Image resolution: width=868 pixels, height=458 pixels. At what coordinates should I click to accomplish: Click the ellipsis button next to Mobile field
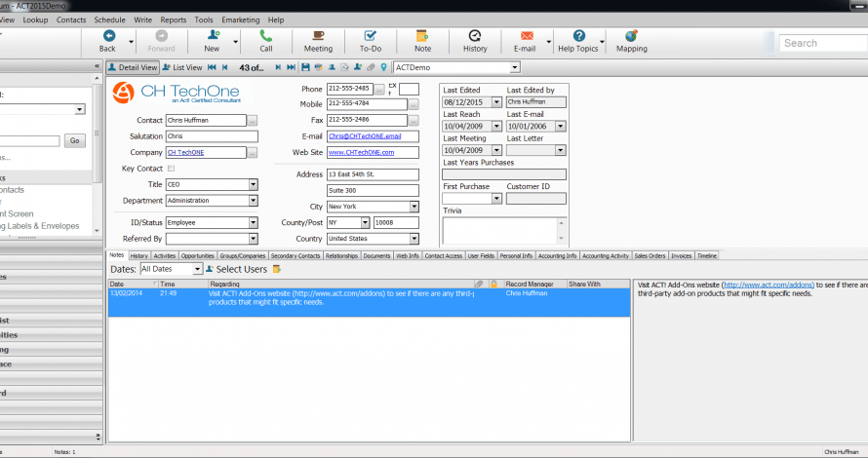[414, 104]
